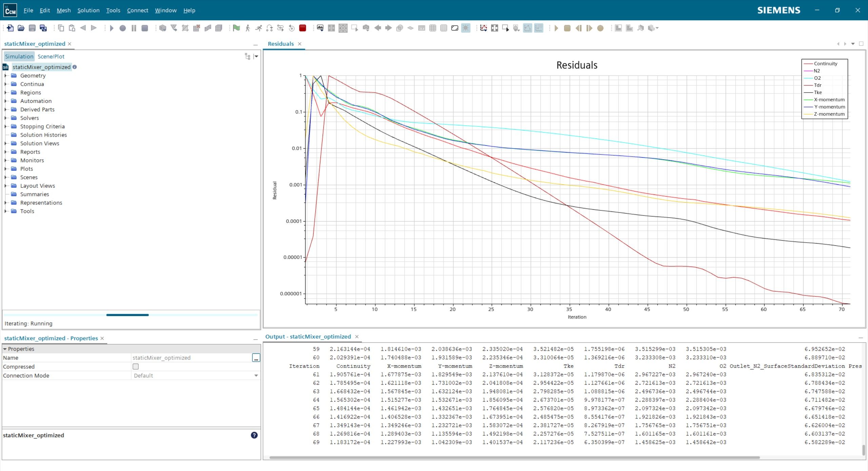Click the gray stop square icon
This screenshot has height=471, width=868.
point(145,28)
